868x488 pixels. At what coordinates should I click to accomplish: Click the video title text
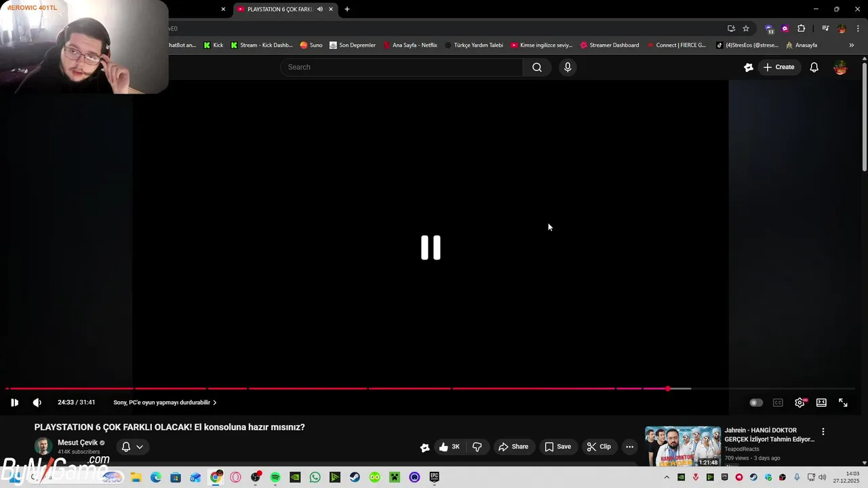[x=170, y=427]
